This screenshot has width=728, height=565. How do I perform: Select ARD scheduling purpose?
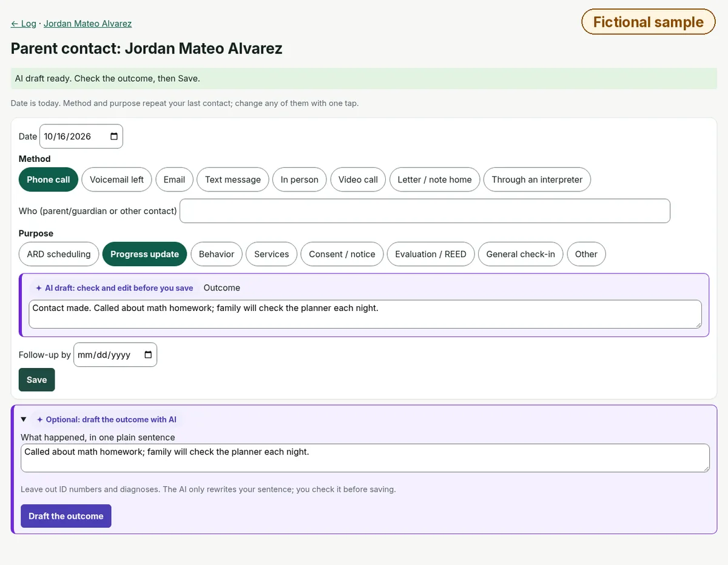(x=59, y=254)
